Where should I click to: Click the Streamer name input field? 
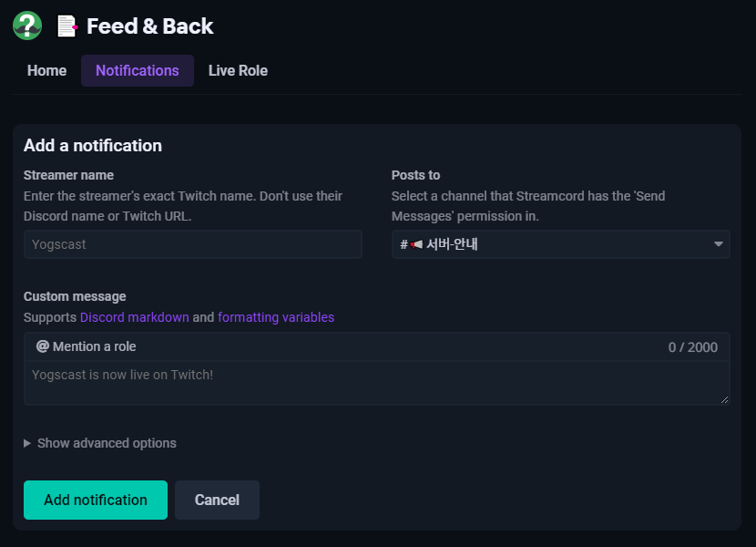[192, 243]
